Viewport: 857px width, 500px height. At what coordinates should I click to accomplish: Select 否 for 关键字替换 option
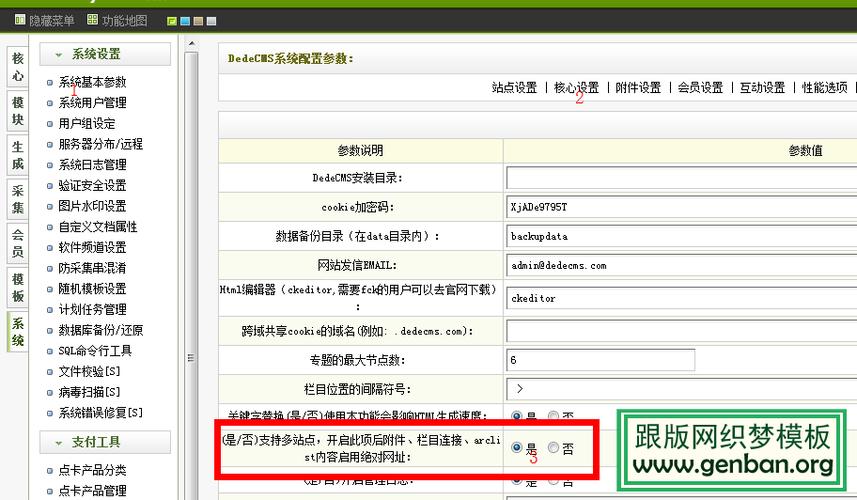click(x=553, y=416)
